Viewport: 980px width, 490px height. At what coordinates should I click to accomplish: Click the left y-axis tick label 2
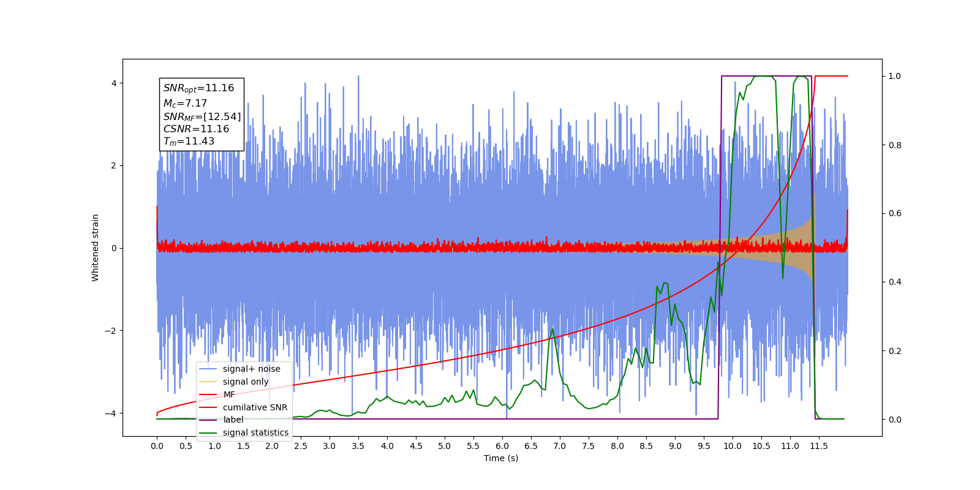click(114, 165)
